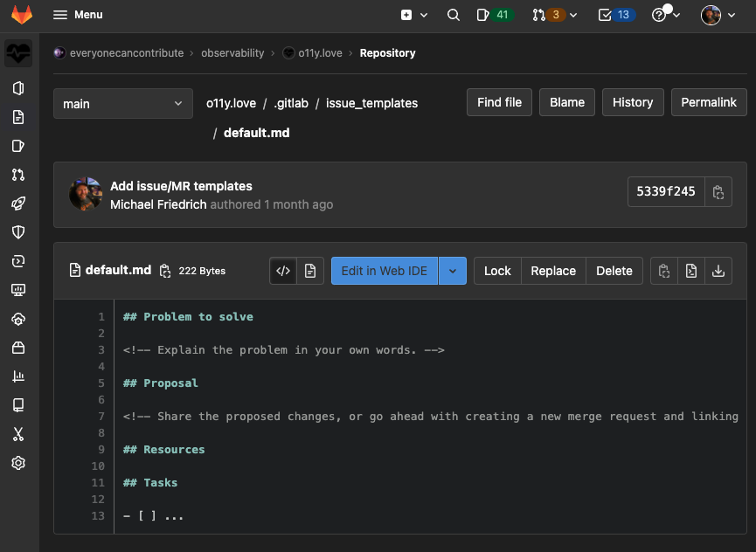
Task: Open the GitLab logo home link
Action: pos(22,15)
